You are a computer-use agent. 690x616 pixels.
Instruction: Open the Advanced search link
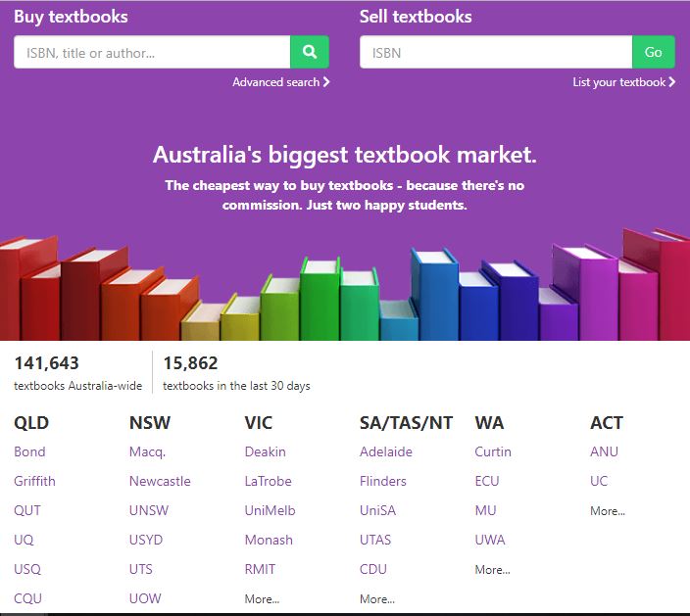[x=280, y=82]
